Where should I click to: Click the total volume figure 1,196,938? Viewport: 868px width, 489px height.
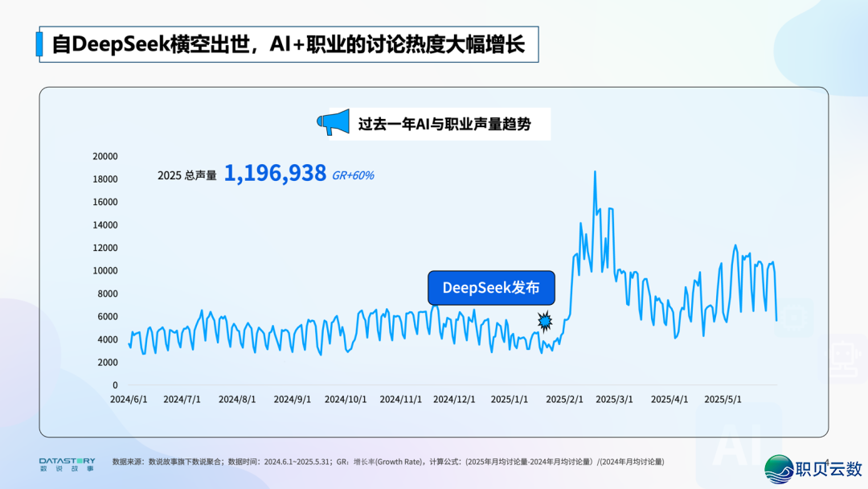pos(275,174)
